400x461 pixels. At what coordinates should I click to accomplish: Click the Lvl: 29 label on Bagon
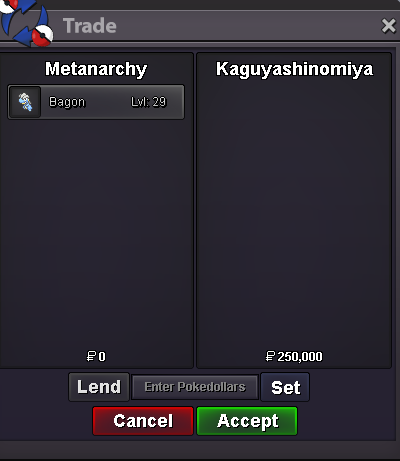tap(148, 102)
